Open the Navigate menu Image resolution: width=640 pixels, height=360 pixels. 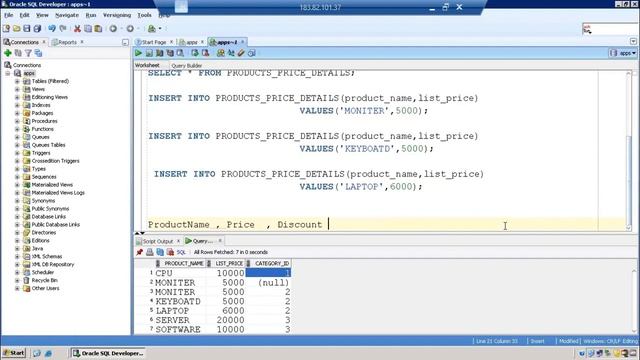[x=67, y=15]
